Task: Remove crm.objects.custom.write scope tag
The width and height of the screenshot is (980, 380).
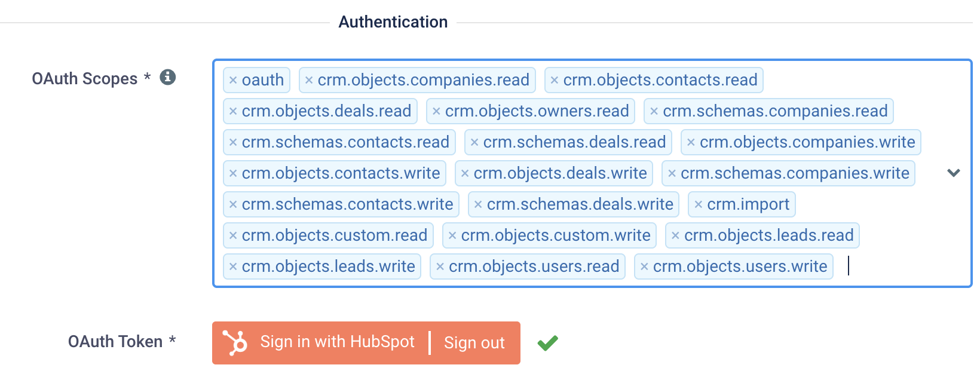Action: click(452, 235)
